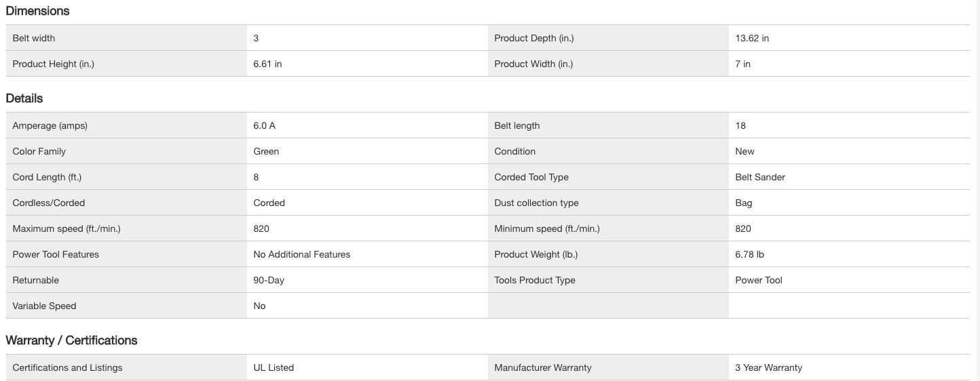The width and height of the screenshot is (980, 381).
Task: Click the Product Depth (in.) label
Action: (533, 38)
